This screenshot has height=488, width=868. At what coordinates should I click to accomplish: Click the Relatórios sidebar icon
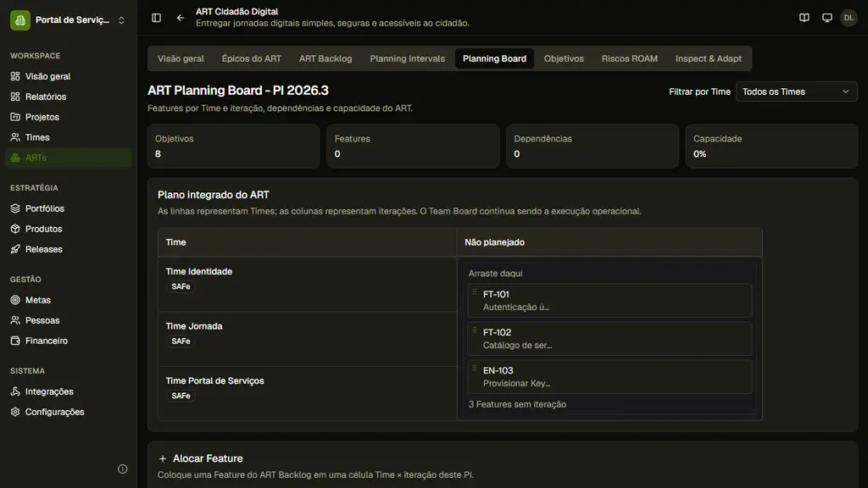pyautogui.click(x=15, y=97)
